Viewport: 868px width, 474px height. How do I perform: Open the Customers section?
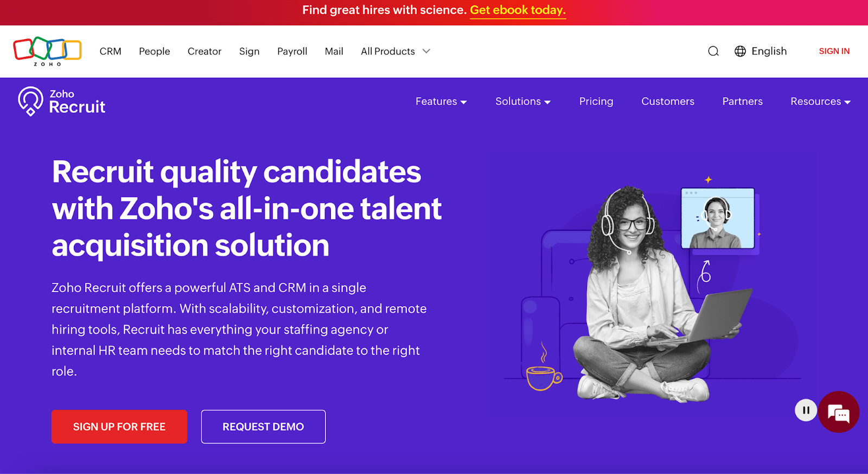click(x=667, y=102)
